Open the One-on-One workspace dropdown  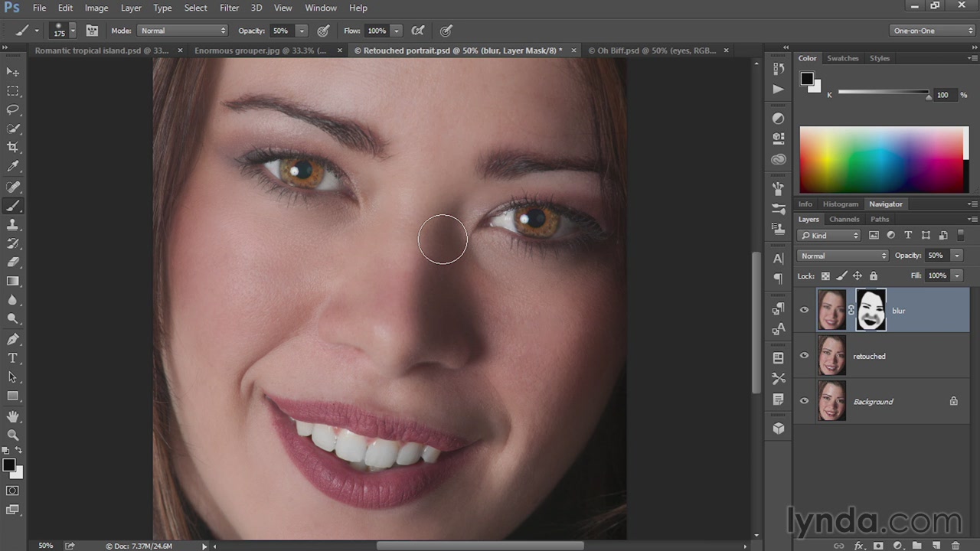click(x=933, y=31)
